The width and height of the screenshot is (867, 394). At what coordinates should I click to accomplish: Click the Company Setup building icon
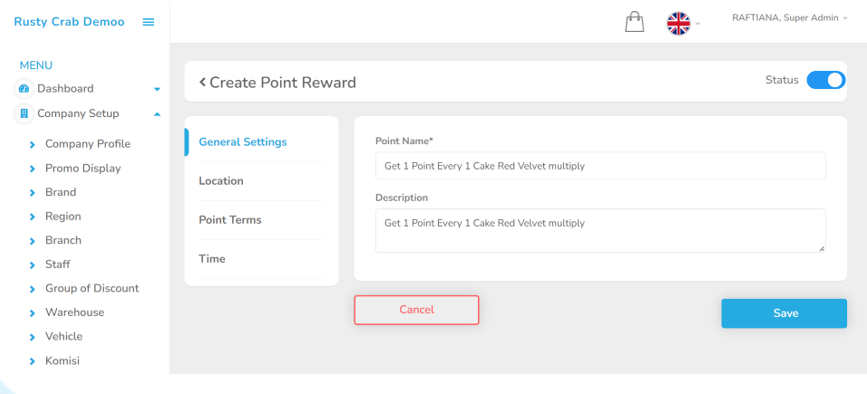click(x=24, y=113)
